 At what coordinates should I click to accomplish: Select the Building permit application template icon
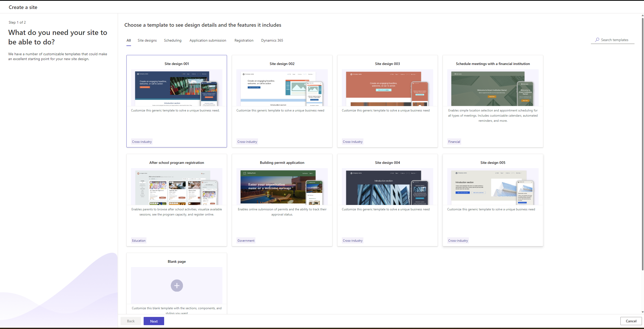coord(282,187)
